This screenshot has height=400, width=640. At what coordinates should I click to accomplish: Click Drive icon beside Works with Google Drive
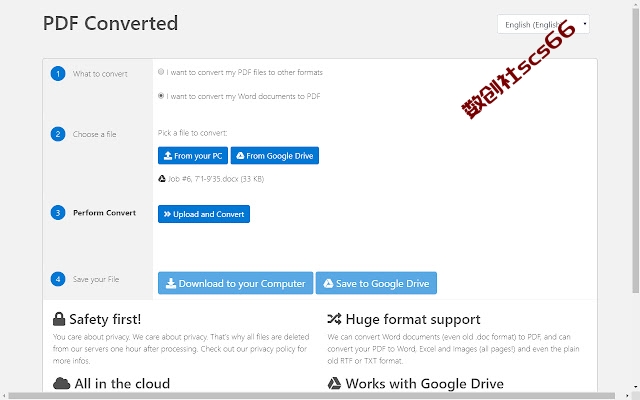[334, 383]
